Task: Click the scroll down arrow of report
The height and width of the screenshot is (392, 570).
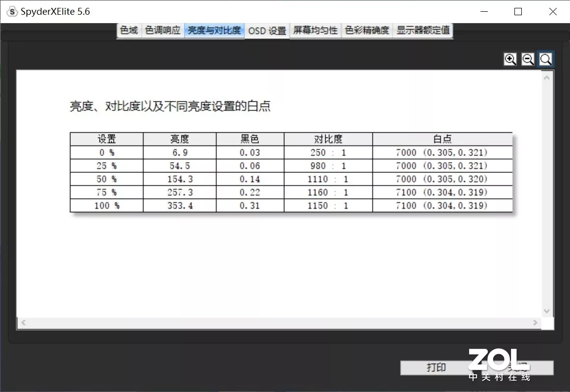Action: 546,311
